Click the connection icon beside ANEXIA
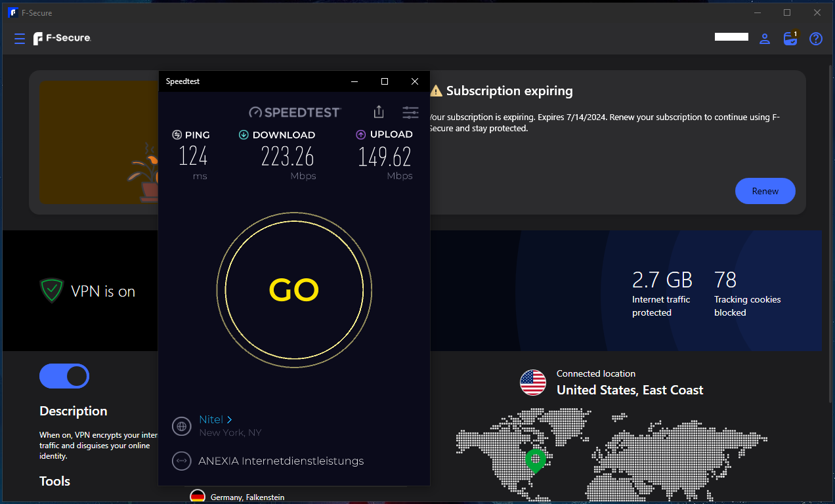 click(x=182, y=461)
